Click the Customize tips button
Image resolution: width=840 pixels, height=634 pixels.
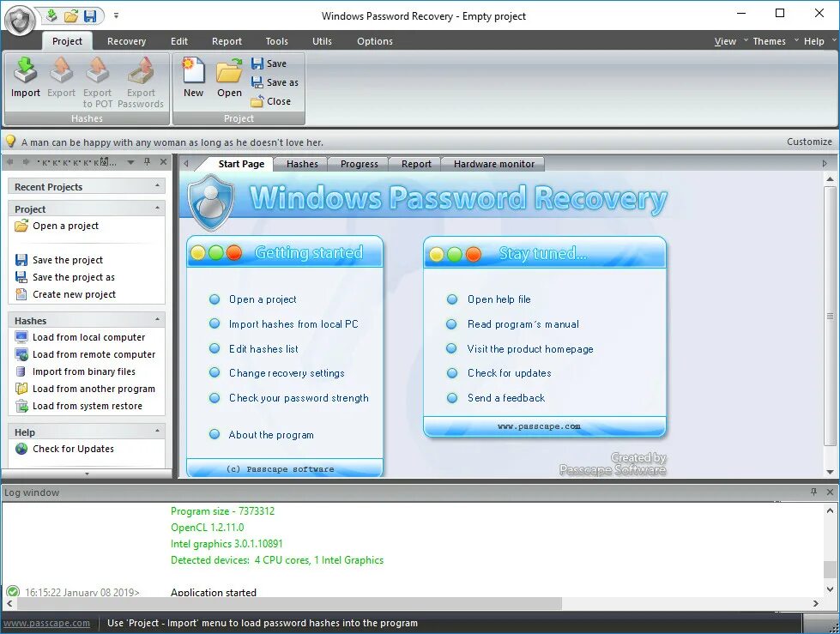[x=809, y=142]
